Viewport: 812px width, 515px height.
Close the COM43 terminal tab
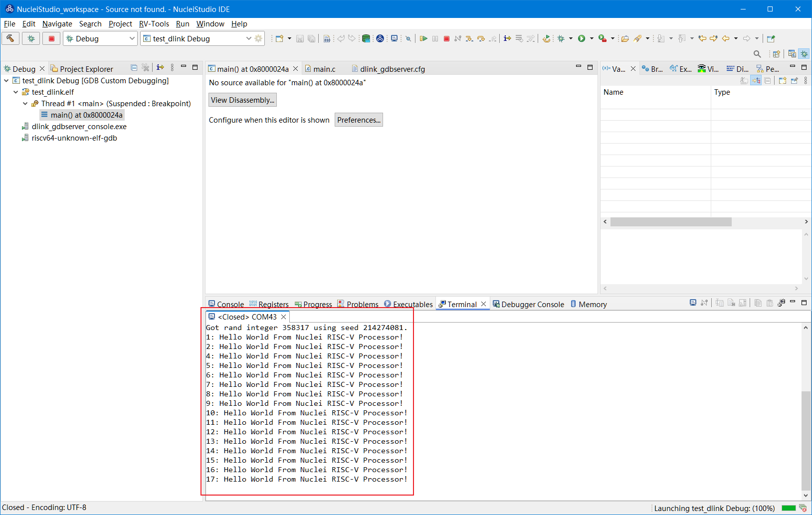pos(283,317)
